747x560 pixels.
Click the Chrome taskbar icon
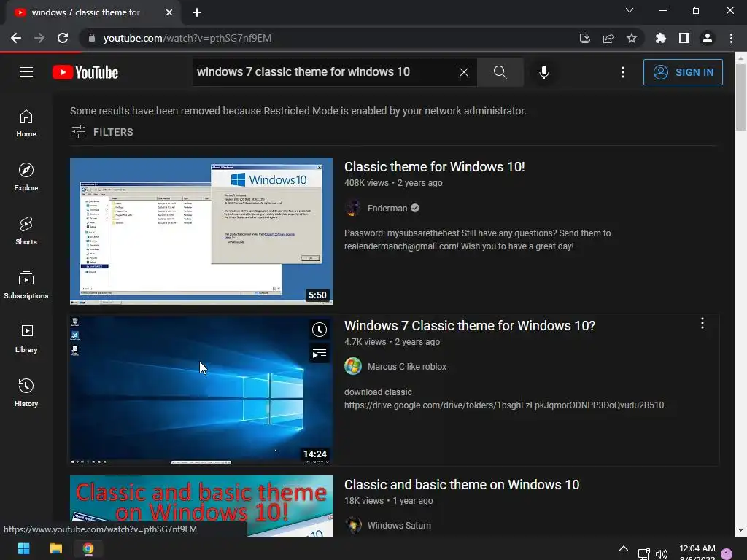tap(88, 548)
